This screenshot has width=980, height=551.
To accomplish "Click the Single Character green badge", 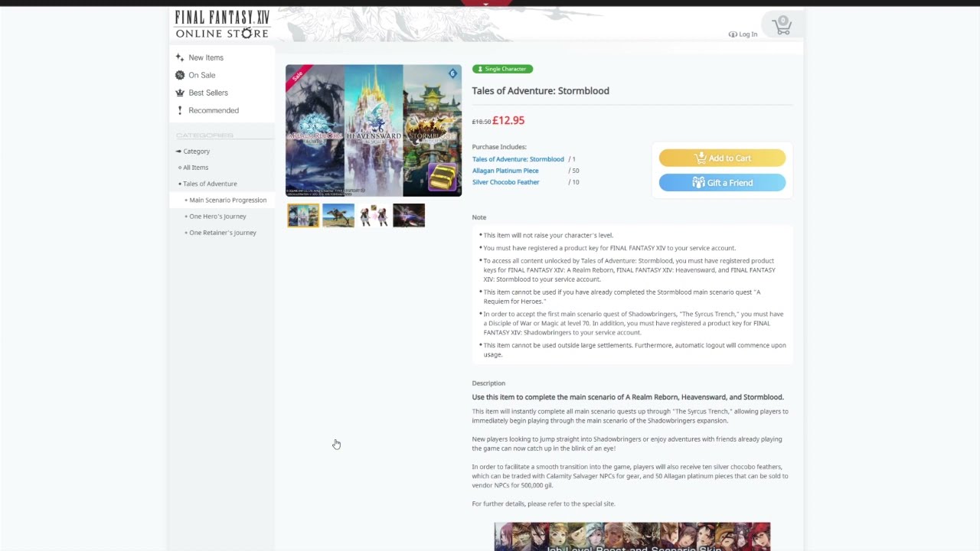I will [x=502, y=69].
